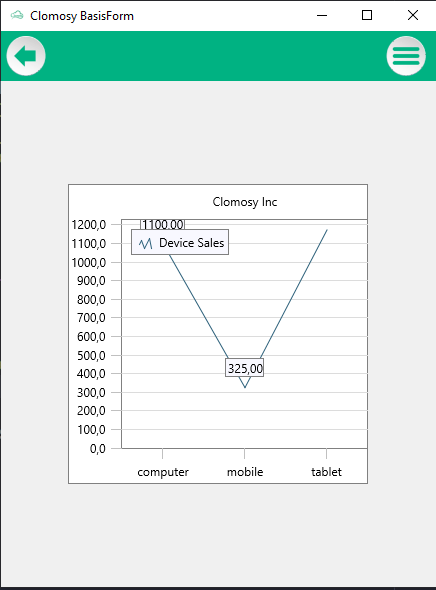Minimize the Clomosy BasisForm window
Image resolution: width=436 pixels, height=590 pixels.
tap(322, 15)
